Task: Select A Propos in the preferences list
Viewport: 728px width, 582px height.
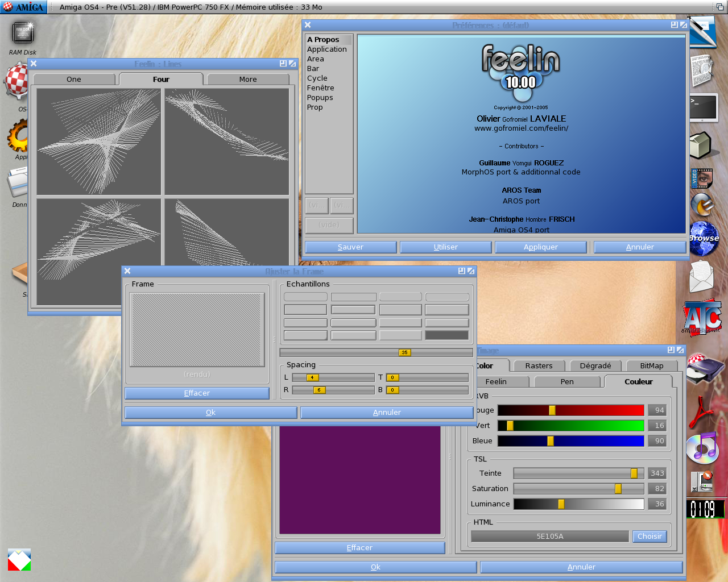Action: click(329, 40)
